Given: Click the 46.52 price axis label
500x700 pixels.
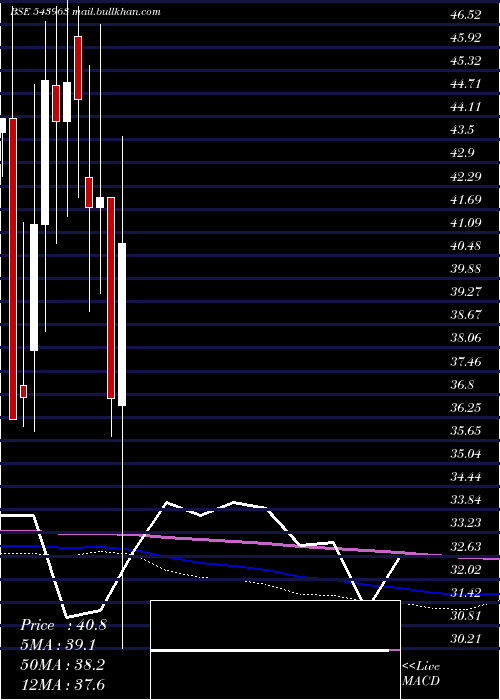Looking at the screenshot, I should click(466, 15).
